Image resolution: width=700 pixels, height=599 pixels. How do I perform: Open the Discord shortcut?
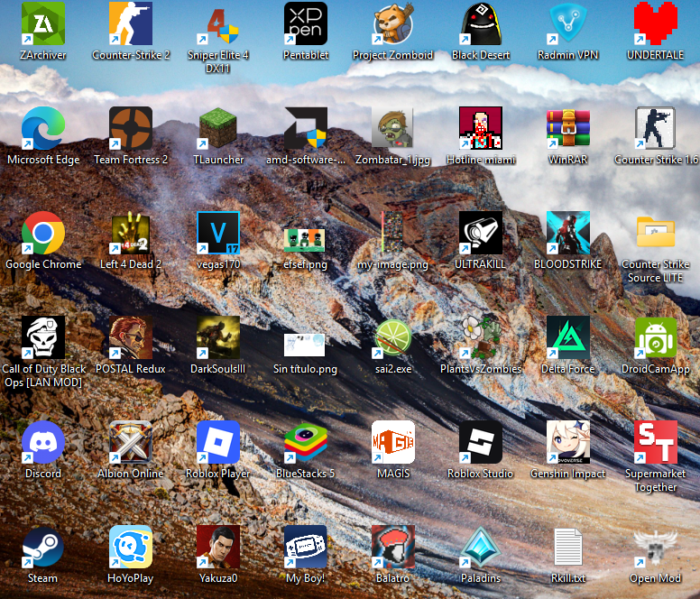43,441
